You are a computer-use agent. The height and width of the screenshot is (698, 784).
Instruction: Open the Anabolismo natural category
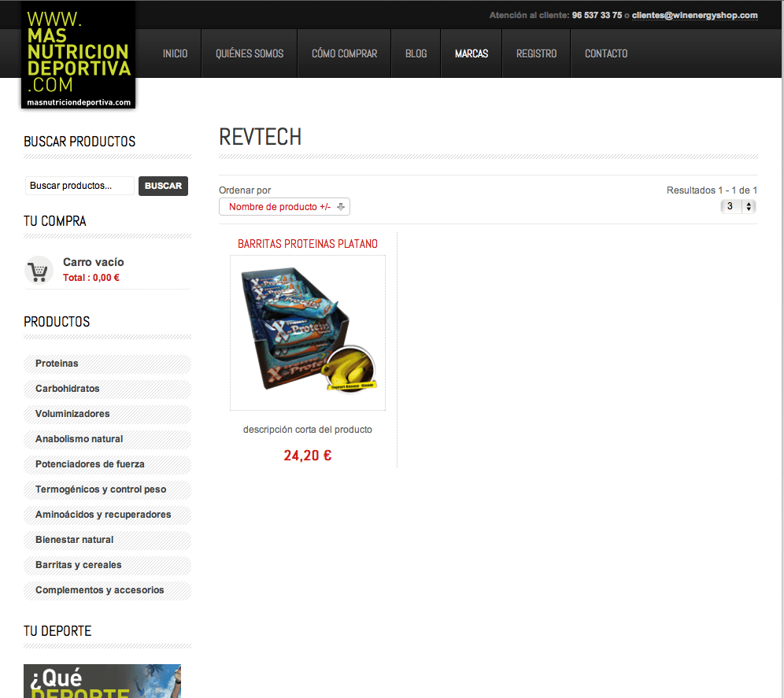pyautogui.click(x=108, y=440)
